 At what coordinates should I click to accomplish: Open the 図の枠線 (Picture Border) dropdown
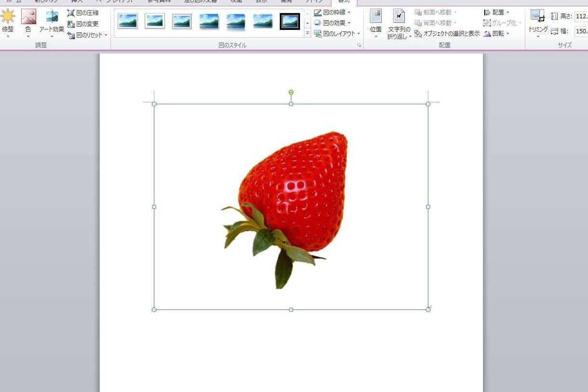[349, 13]
